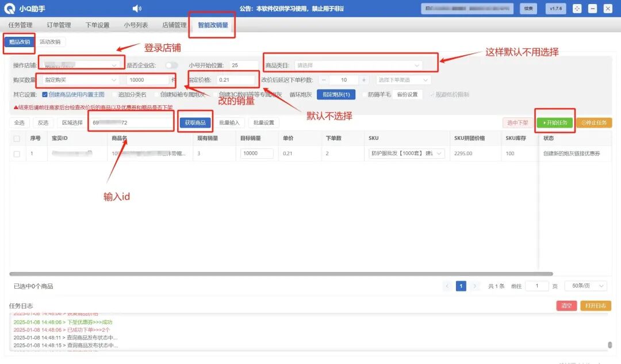Go to 下单设置 tab

97,25
